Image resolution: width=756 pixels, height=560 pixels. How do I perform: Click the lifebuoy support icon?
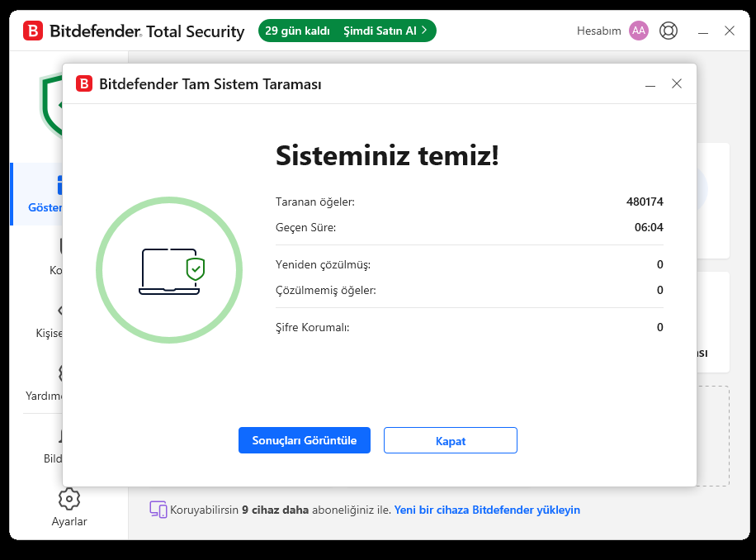(x=669, y=31)
